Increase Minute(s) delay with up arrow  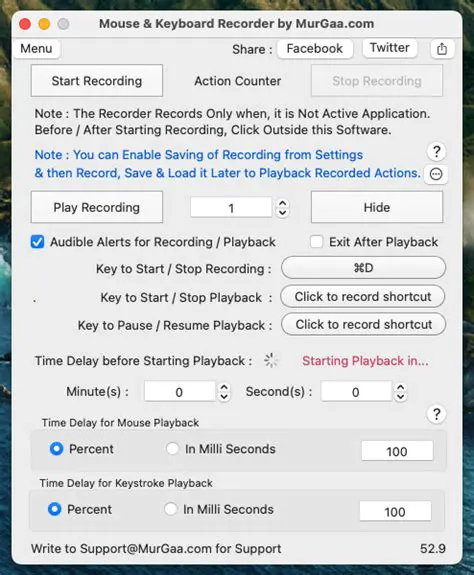point(224,387)
